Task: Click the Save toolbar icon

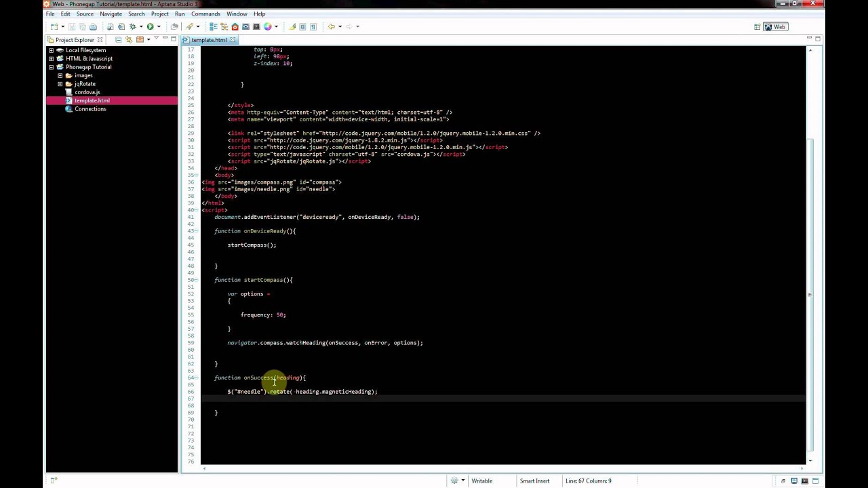Action: click(72, 26)
